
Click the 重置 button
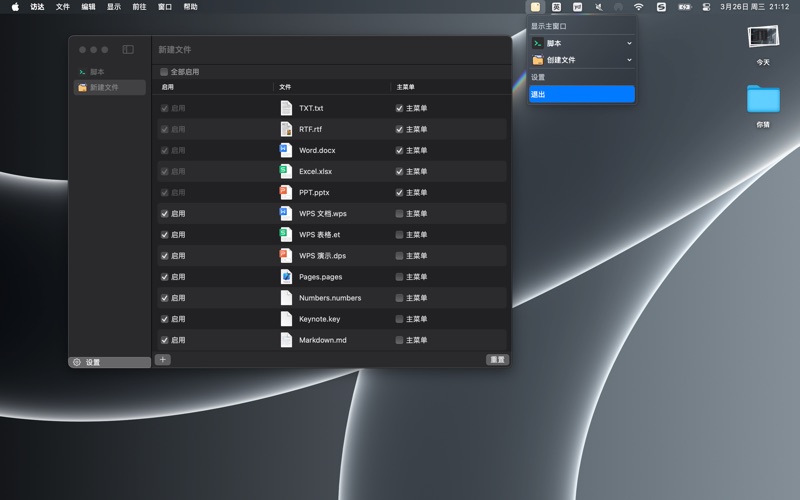(497, 359)
